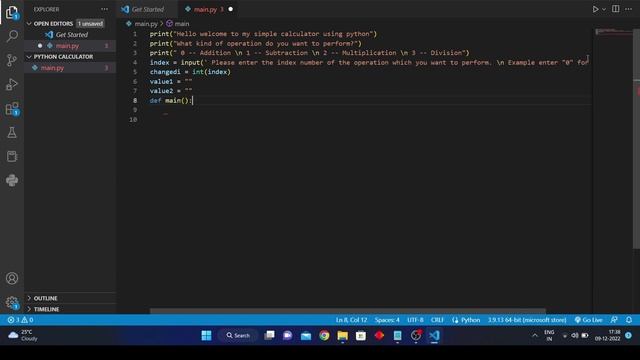Collapse the Open Editors section
Viewport: 640px width, 360px height.
coord(53,24)
